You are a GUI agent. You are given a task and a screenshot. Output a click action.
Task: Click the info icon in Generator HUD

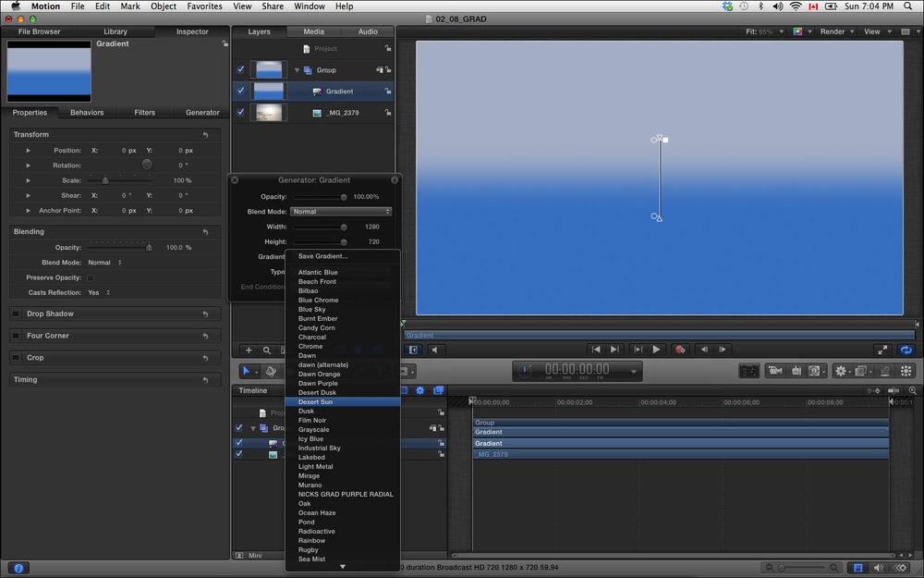[395, 180]
